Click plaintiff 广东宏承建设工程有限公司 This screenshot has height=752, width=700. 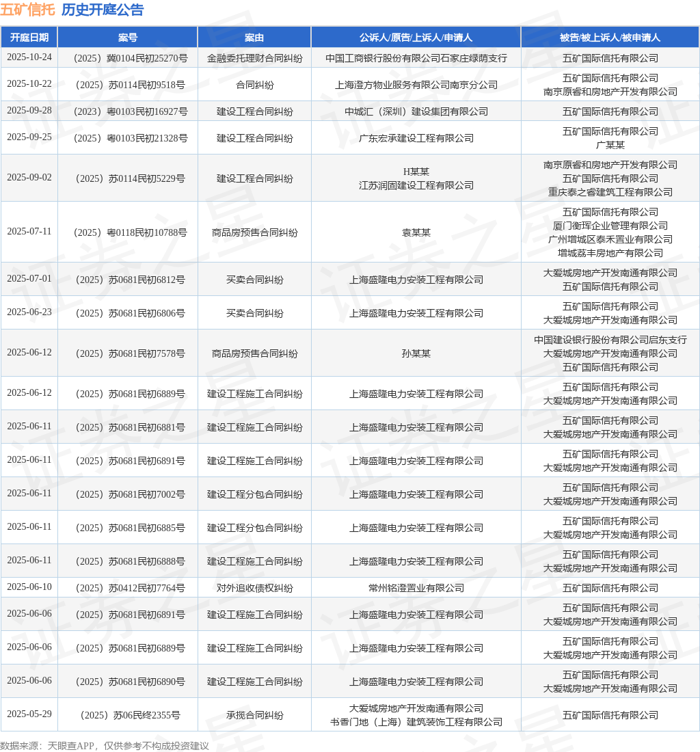[416, 138]
